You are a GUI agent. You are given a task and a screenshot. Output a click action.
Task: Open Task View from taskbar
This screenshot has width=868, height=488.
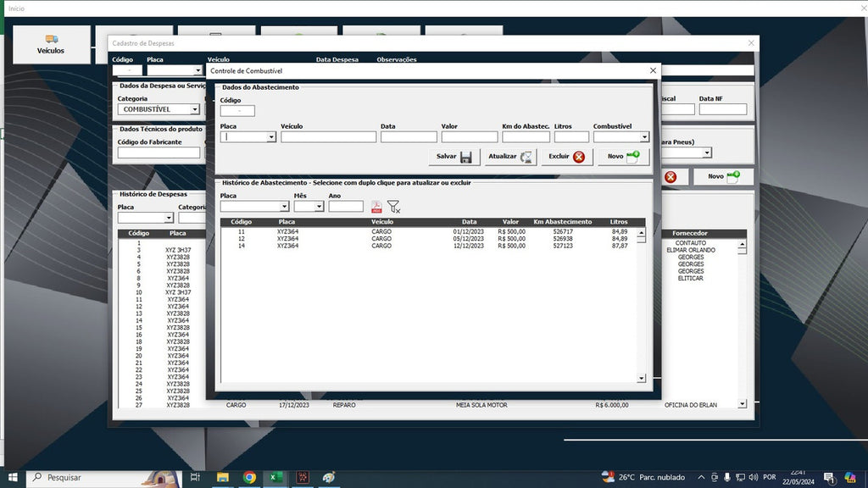tap(195, 477)
